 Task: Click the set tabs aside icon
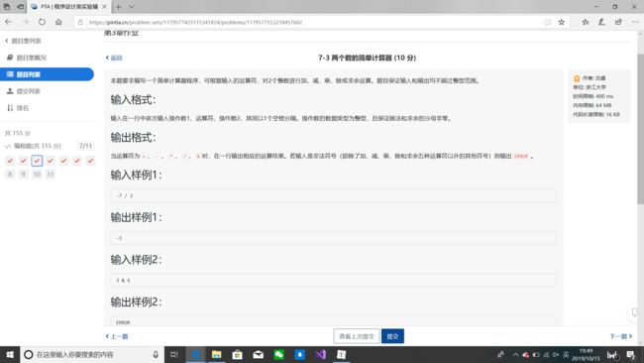coord(20,7)
